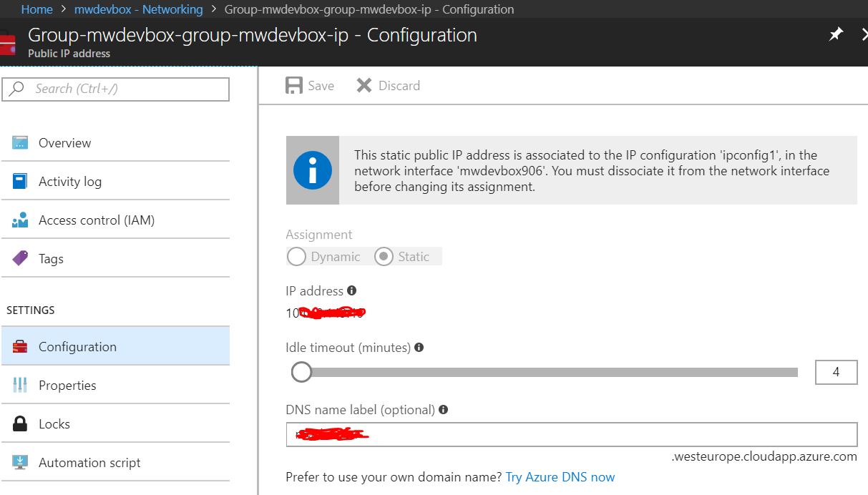The image size is (868, 495).
Task: Click the Assignment label
Action: click(x=319, y=235)
